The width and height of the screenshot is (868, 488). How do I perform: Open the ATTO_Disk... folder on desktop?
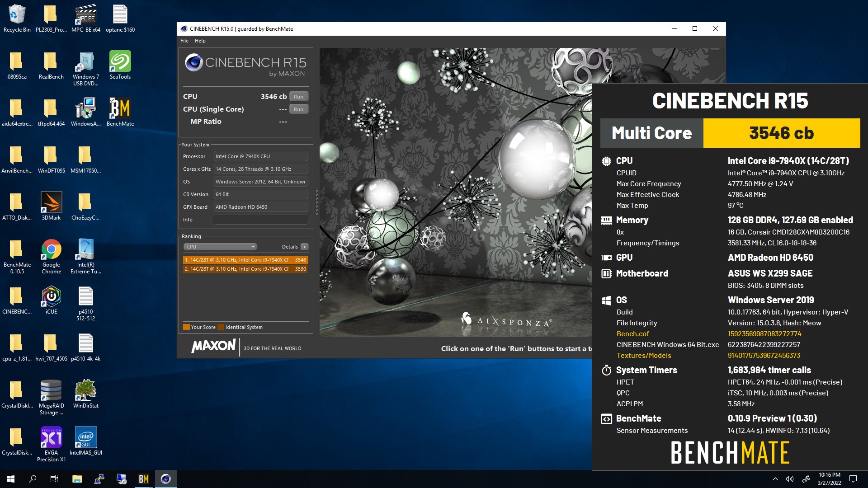click(x=17, y=206)
